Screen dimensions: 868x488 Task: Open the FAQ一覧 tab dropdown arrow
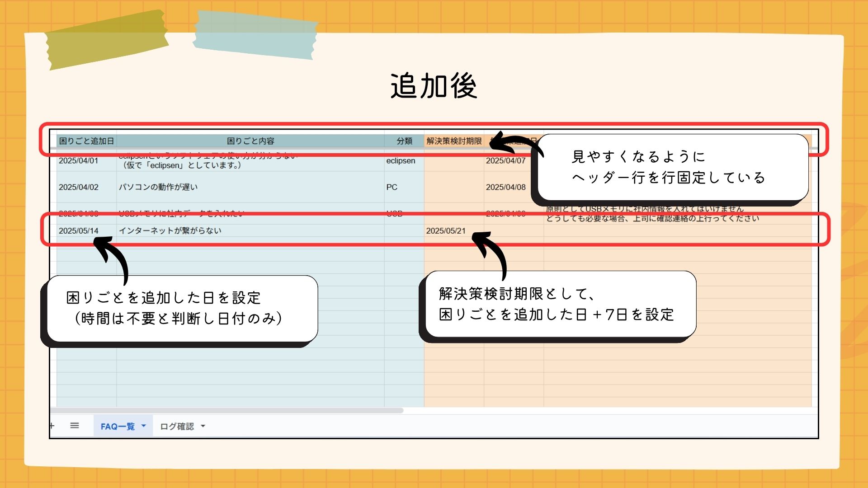(144, 426)
